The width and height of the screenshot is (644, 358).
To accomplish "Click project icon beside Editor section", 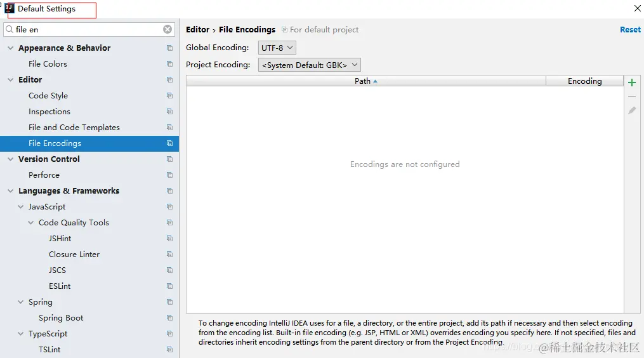I will tap(169, 80).
